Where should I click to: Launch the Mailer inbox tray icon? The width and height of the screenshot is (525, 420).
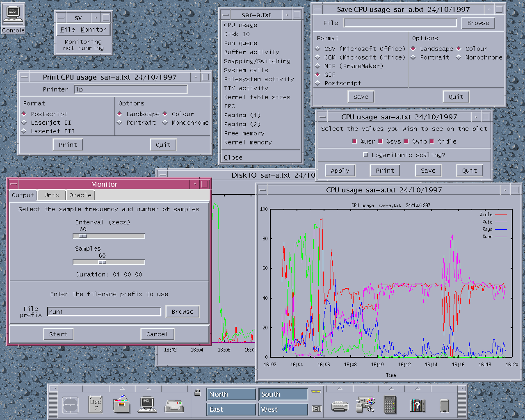(x=174, y=406)
